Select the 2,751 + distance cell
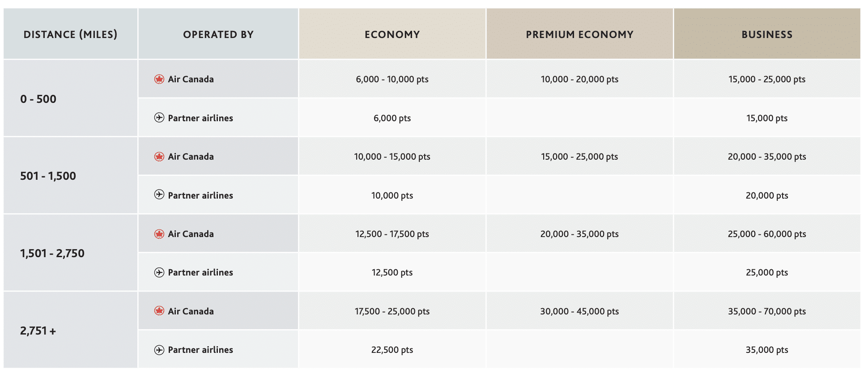The width and height of the screenshot is (868, 373). click(38, 331)
